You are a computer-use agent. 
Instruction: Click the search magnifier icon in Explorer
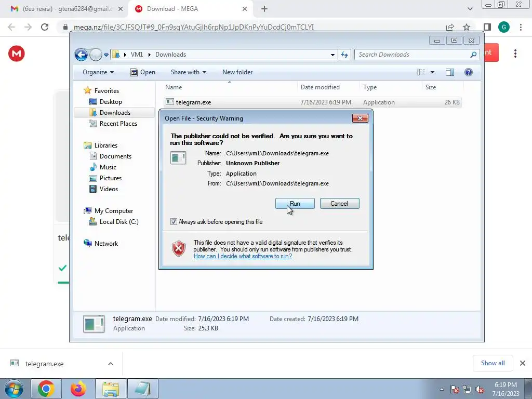[x=474, y=55]
